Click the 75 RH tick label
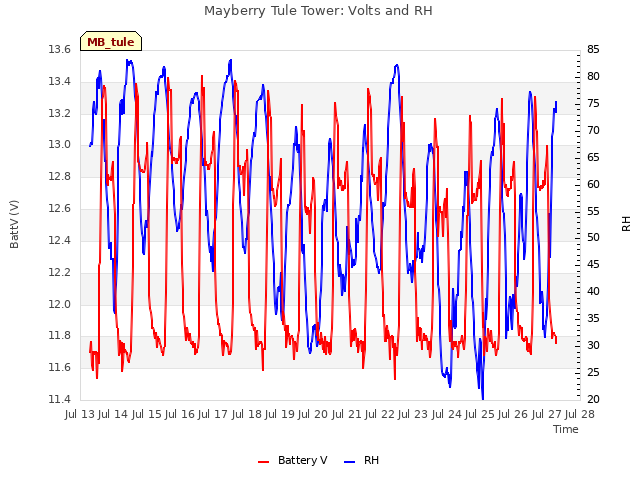 coord(593,103)
